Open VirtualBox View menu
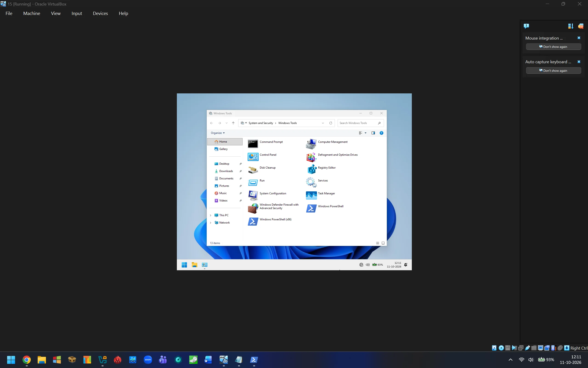 56,13
